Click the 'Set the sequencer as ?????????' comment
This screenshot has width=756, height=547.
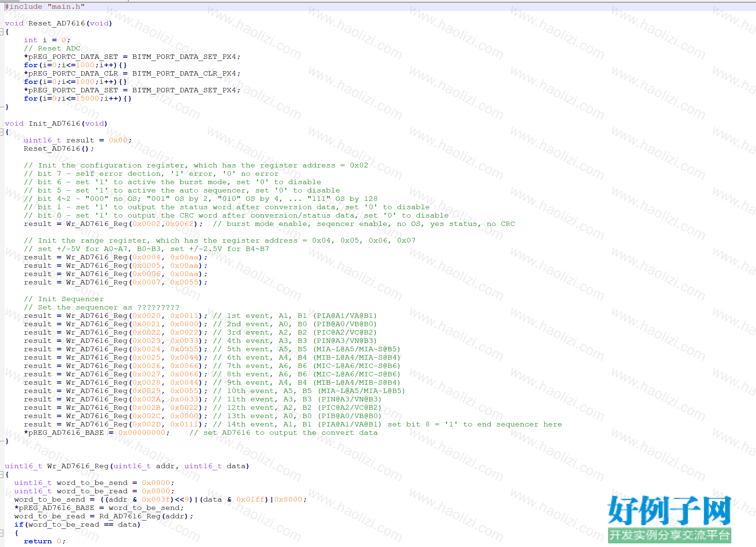101,307
